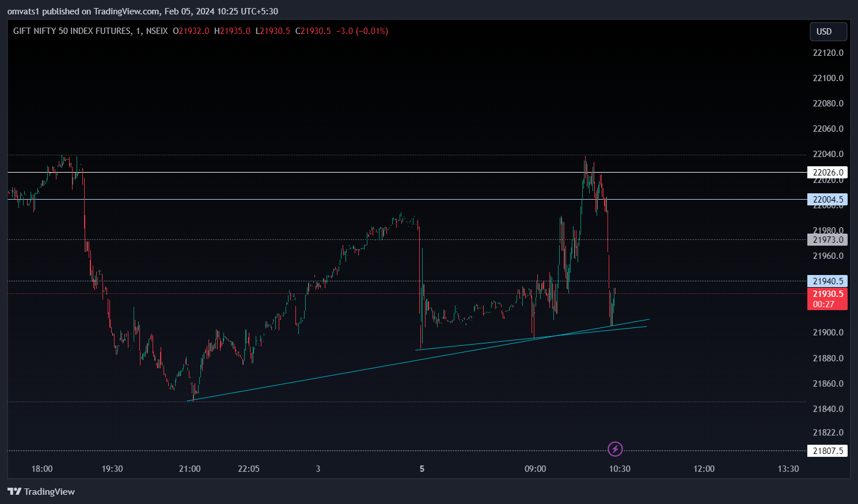858x504 pixels.
Task: Select the 21940.5 price label
Action: 827,281
